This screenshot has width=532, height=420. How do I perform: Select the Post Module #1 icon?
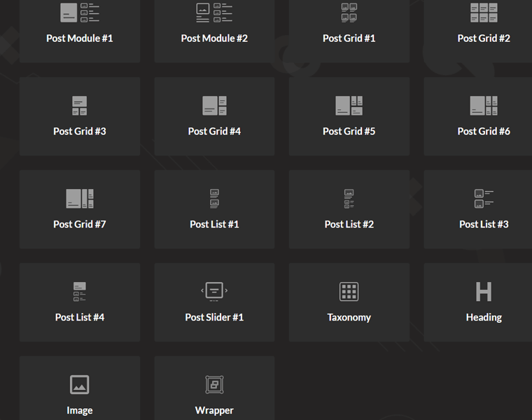coord(79,13)
